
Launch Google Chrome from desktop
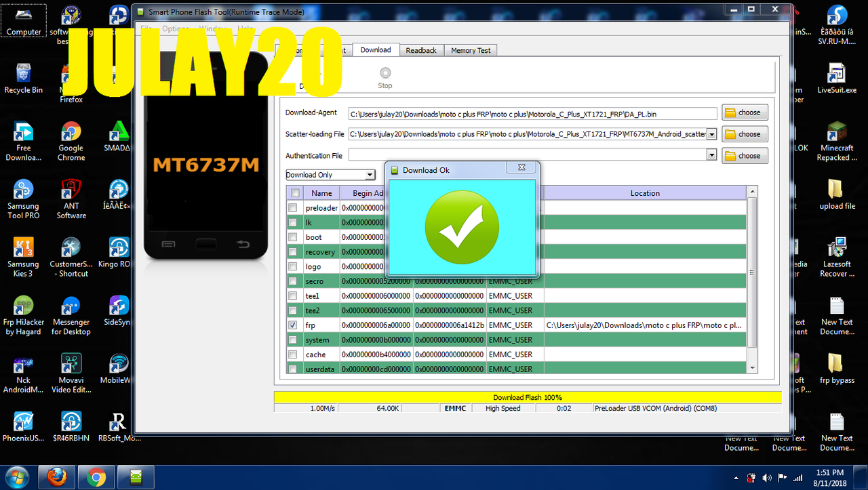(x=71, y=142)
